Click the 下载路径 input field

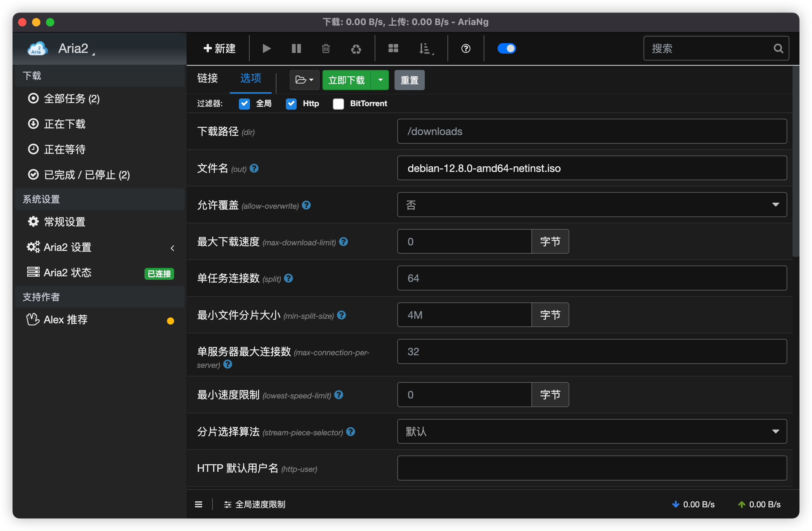592,131
